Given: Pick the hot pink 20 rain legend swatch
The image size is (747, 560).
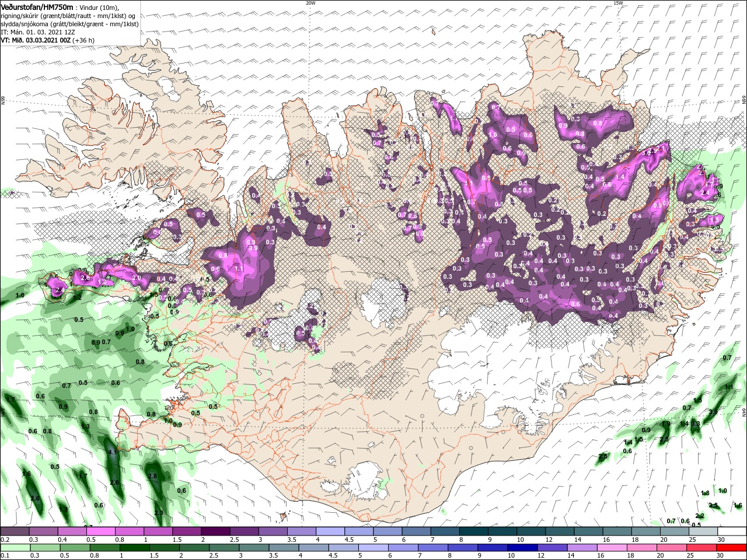Looking at the screenshot, I should (672, 547).
